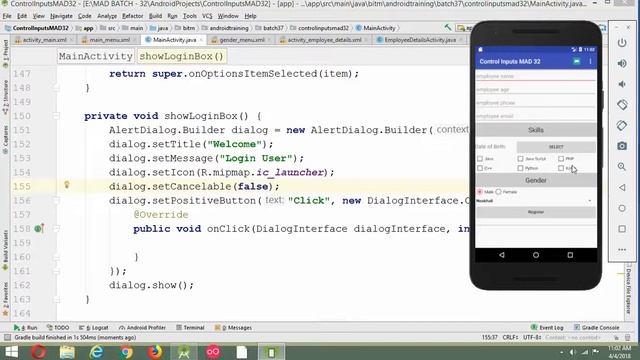The image size is (640, 360).
Task: Select the Female radio button
Action: click(498, 191)
